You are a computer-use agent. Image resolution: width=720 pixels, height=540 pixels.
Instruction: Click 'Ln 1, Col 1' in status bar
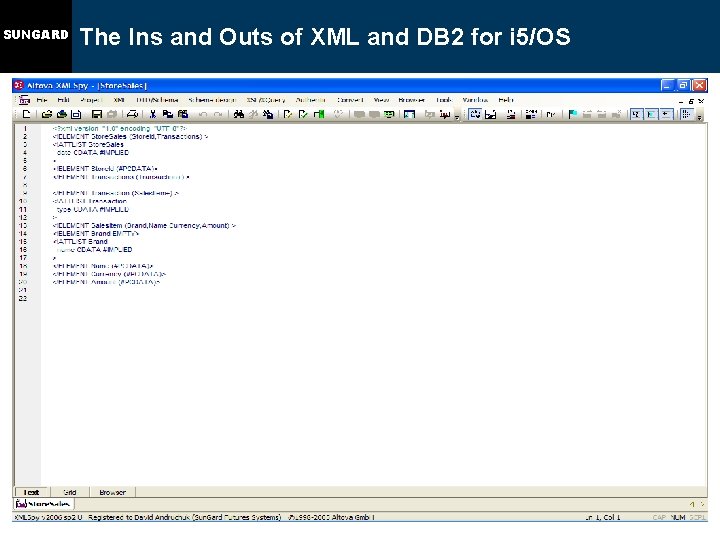click(x=603, y=517)
